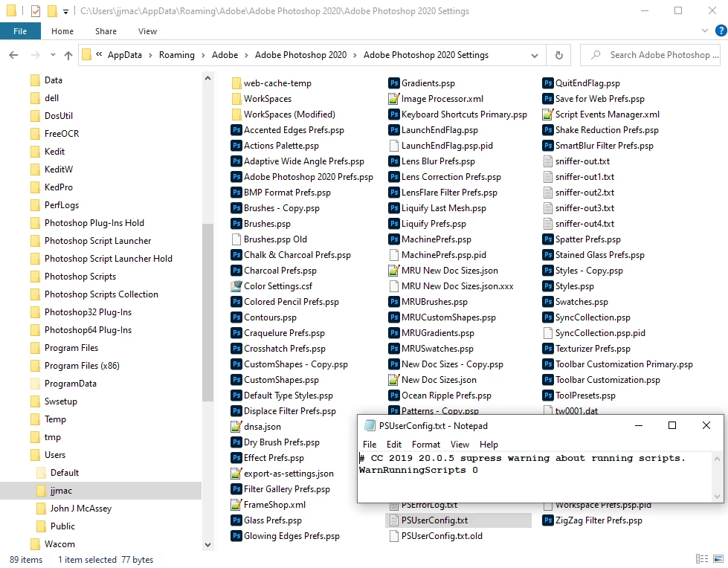The image size is (728, 568).
Task: Click the chevron after Roaming in breadcrumb
Action: tap(203, 55)
